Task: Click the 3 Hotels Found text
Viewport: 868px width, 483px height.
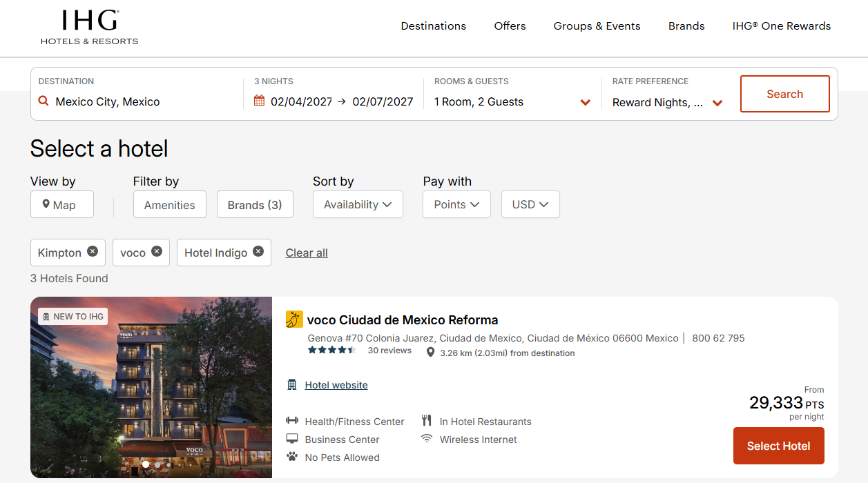Action: tap(69, 278)
